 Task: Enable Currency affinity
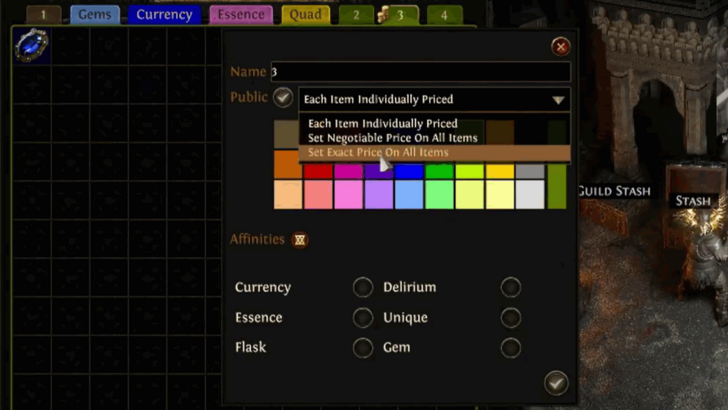363,287
